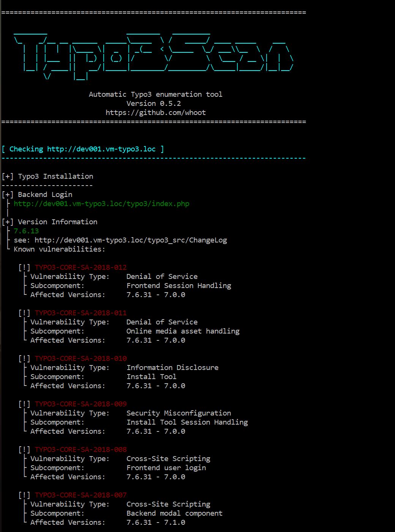Click the affected versions '7.6.31 - 7.1.0'

[x=156, y=523]
